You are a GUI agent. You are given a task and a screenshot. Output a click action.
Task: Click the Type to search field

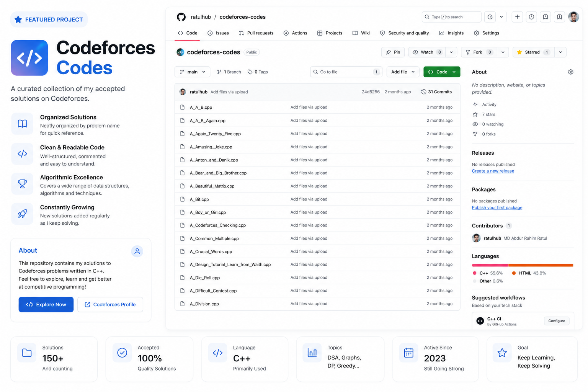[x=451, y=17]
